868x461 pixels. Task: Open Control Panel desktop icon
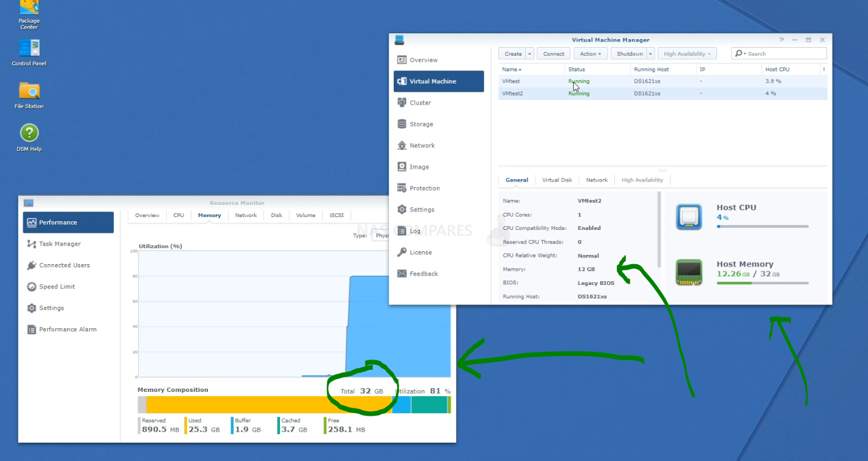click(x=29, y=53)
